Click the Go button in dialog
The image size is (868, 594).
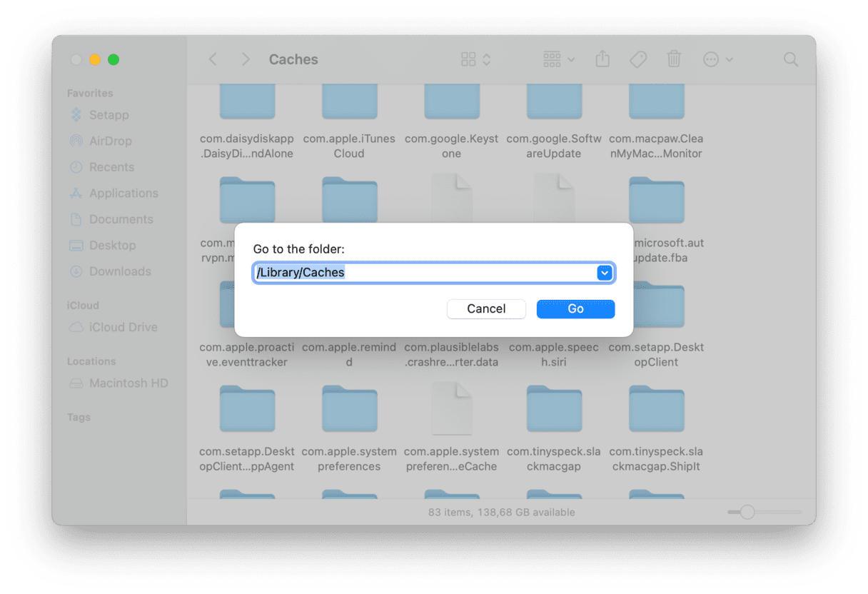(x=575, y=308)
